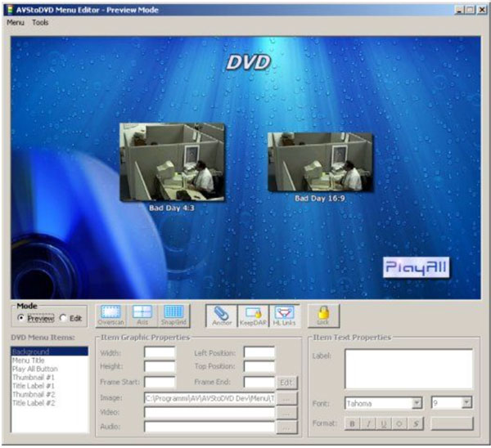Screen dimensions: 491x448
Task: Toggle the outline O format button
Action: point(399,423)
